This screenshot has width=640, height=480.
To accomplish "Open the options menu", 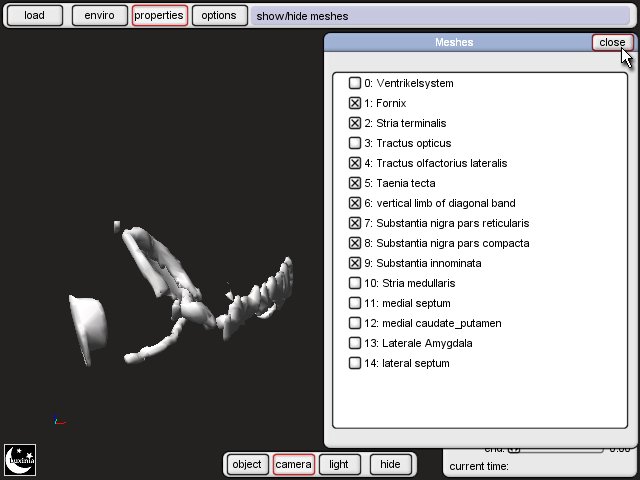I will pyautogui.click(x=218, y=16).
